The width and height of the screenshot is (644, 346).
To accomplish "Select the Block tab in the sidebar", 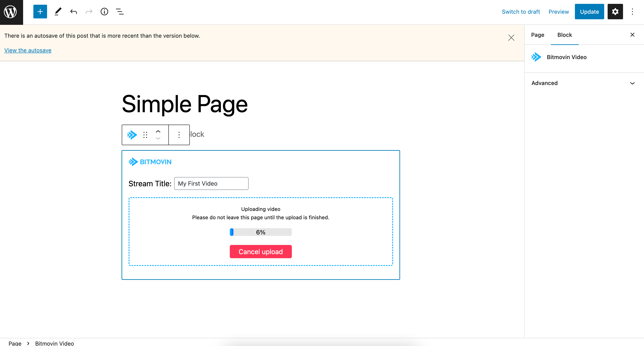I will click(564, 35).
